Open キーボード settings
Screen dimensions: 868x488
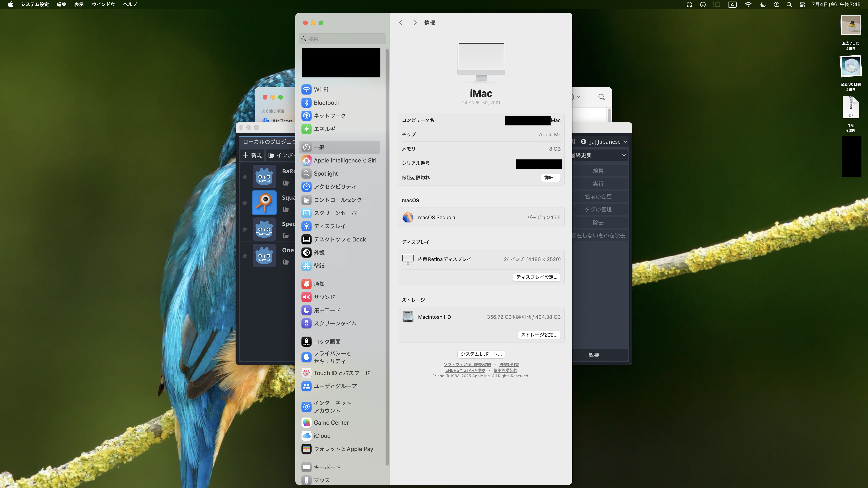click(x=340, y=467)
